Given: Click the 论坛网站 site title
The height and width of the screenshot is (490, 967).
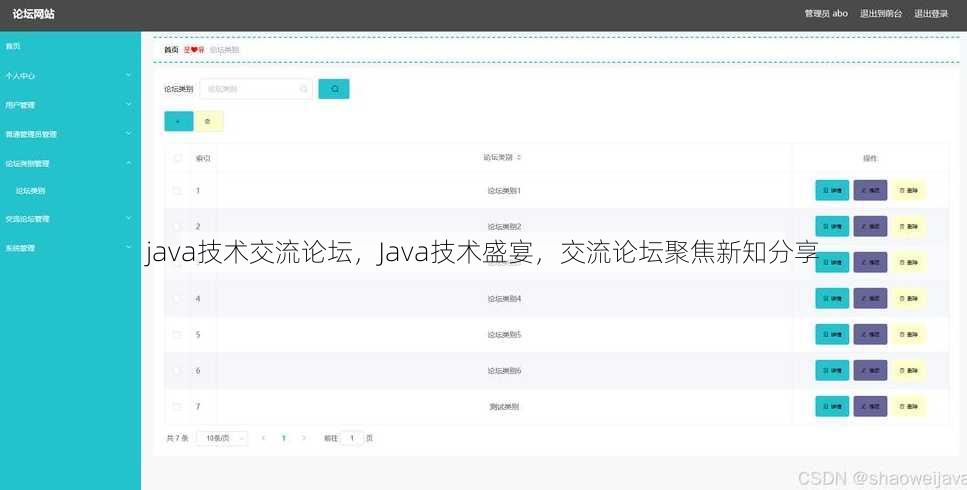Looking at the screenshot, I should coord(33,14).
